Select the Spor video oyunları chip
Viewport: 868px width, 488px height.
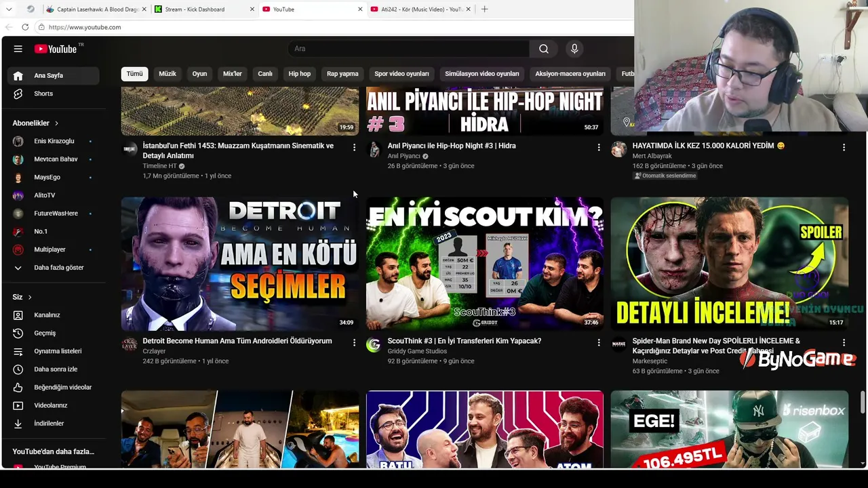coord(401,74)
